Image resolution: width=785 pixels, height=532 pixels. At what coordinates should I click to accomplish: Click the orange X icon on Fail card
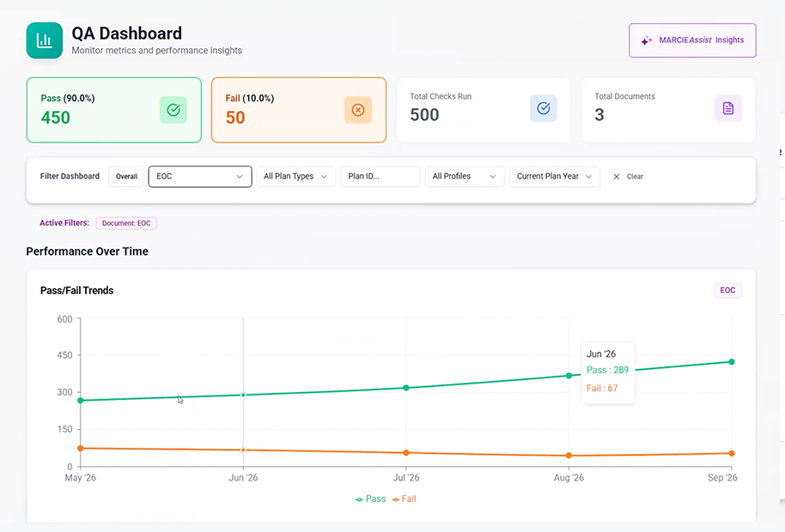click(x=357, y=110)
